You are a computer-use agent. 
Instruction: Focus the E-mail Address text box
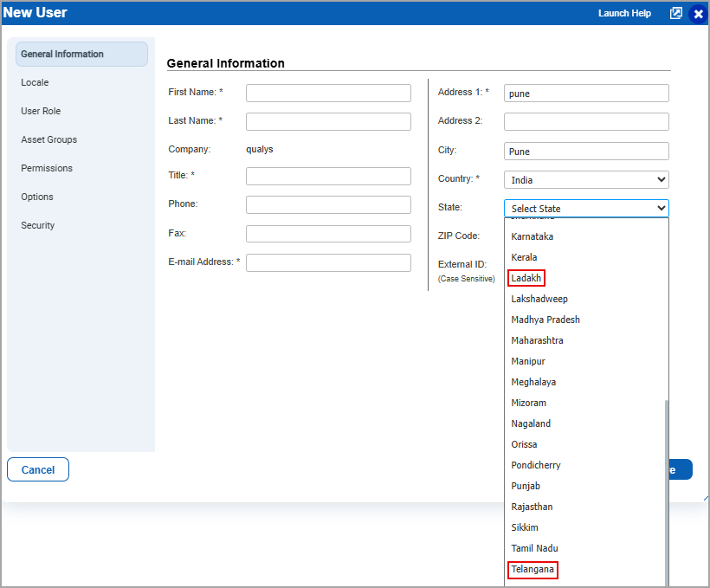click(x=328, y=263)
